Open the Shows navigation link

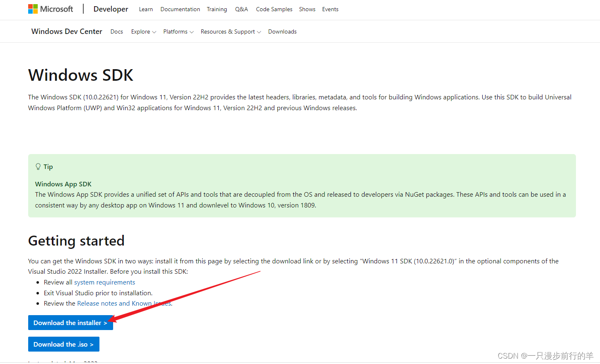pyautogui.click(x=307, y=9)
